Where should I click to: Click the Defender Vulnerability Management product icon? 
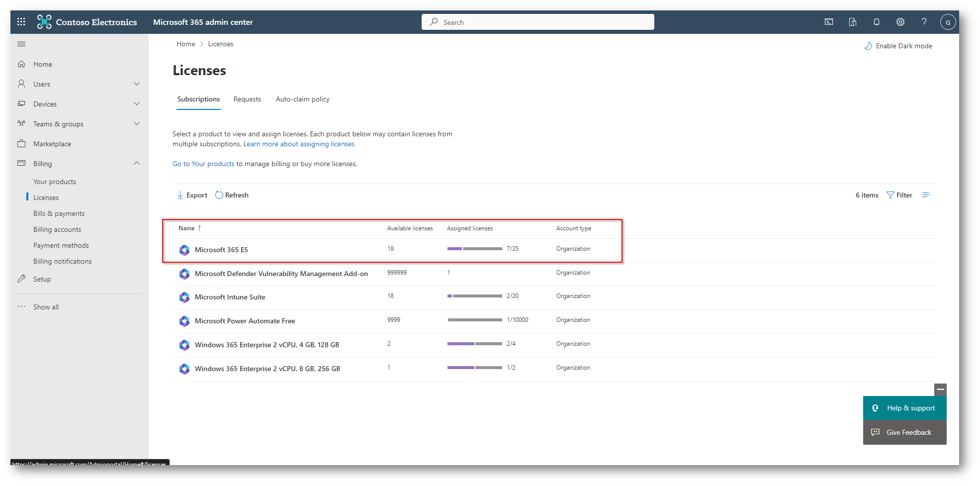184,274
